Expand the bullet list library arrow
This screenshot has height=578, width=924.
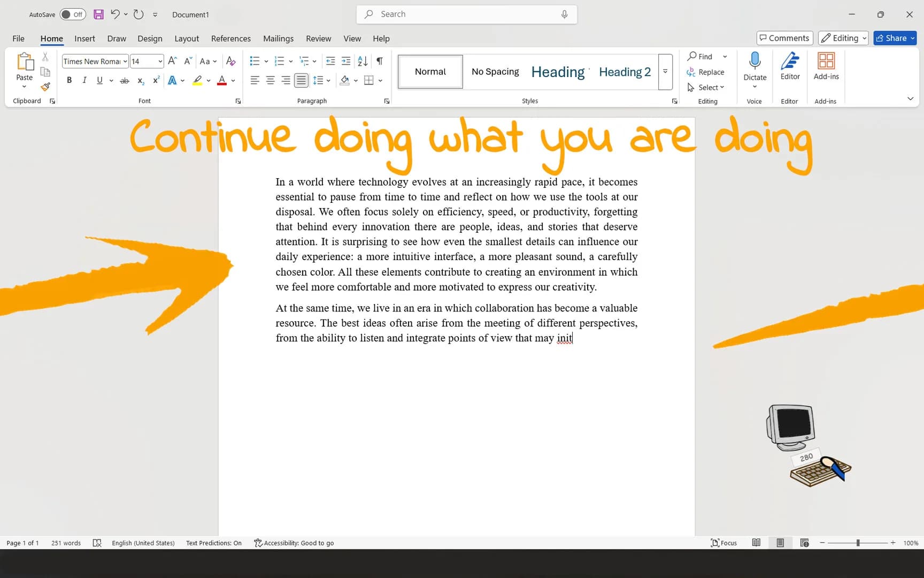266,61
